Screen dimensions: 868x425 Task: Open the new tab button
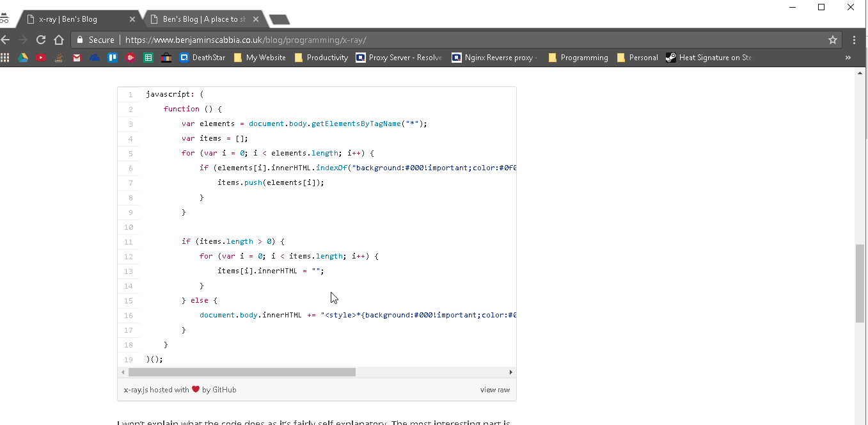click(x=280, y=20)
